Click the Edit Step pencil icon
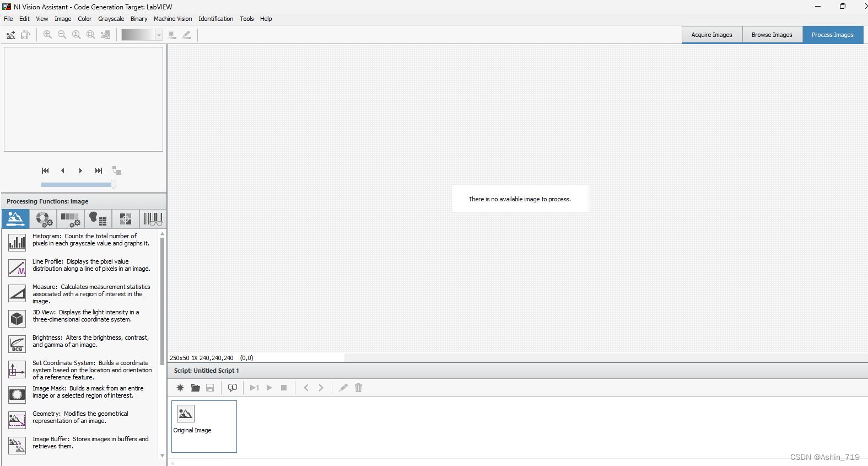 (x=343, y=388)
